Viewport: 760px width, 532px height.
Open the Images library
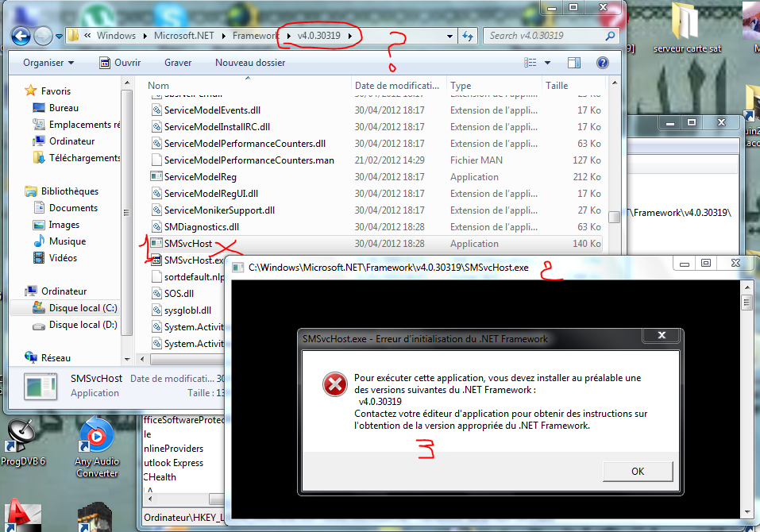[56, 225]
